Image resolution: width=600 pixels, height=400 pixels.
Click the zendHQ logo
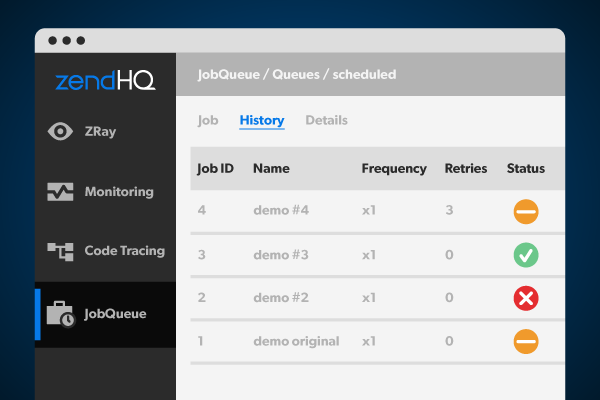coord(105,82)
